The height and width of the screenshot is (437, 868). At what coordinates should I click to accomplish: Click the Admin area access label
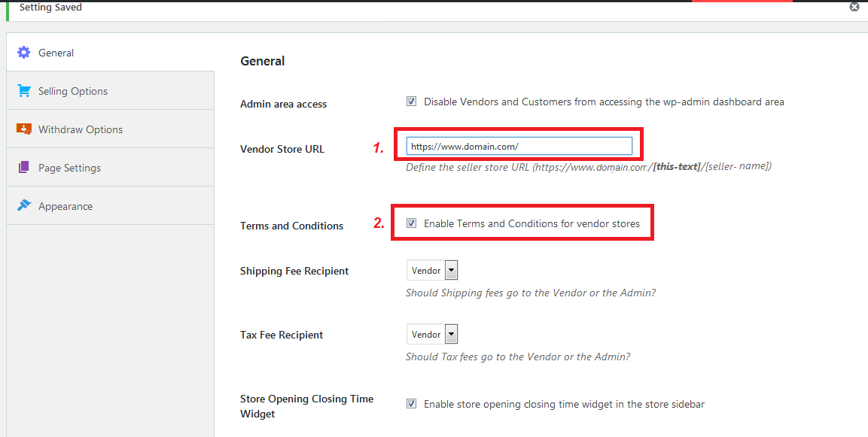[x=283, y=104]
